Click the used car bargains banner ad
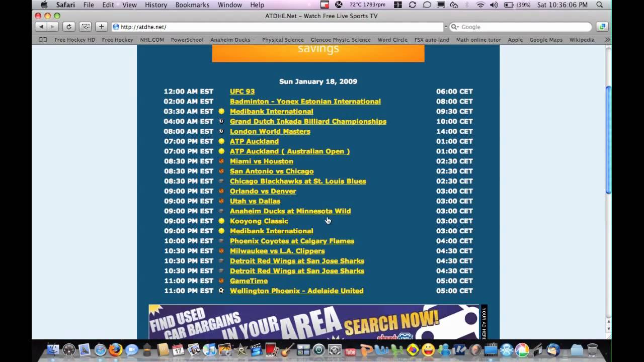This screenshot has width=644, height=362. point(314,322)
